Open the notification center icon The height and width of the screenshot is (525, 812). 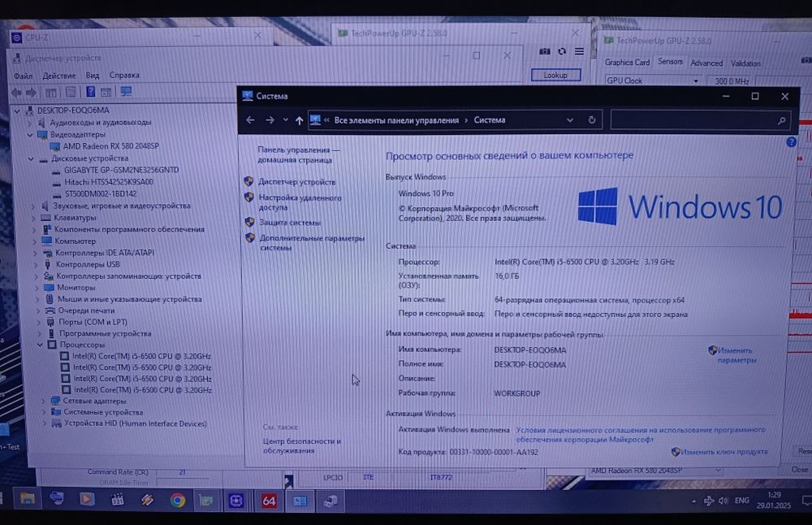click(x=806, y=501)
